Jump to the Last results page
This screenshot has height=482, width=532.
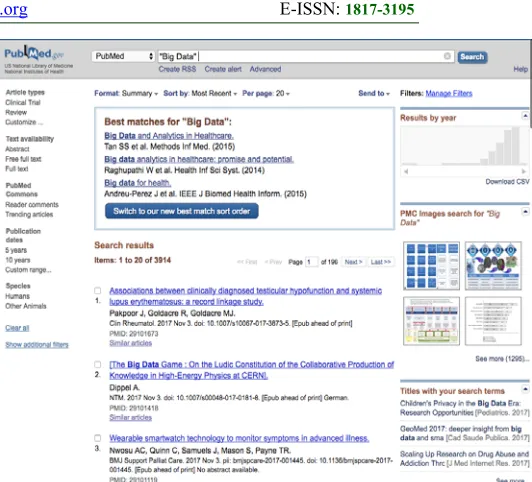click(x=381, y=262)
